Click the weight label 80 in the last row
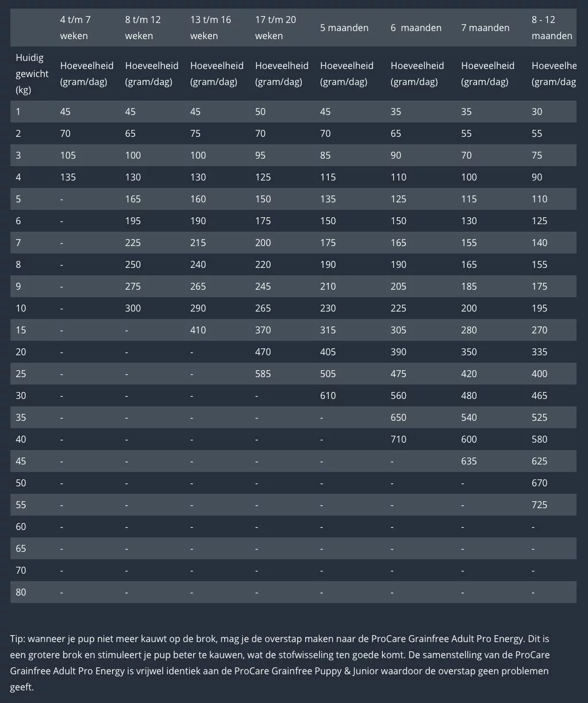The height and width of the screenshot is (703, 588). click(x=21, y=592)
